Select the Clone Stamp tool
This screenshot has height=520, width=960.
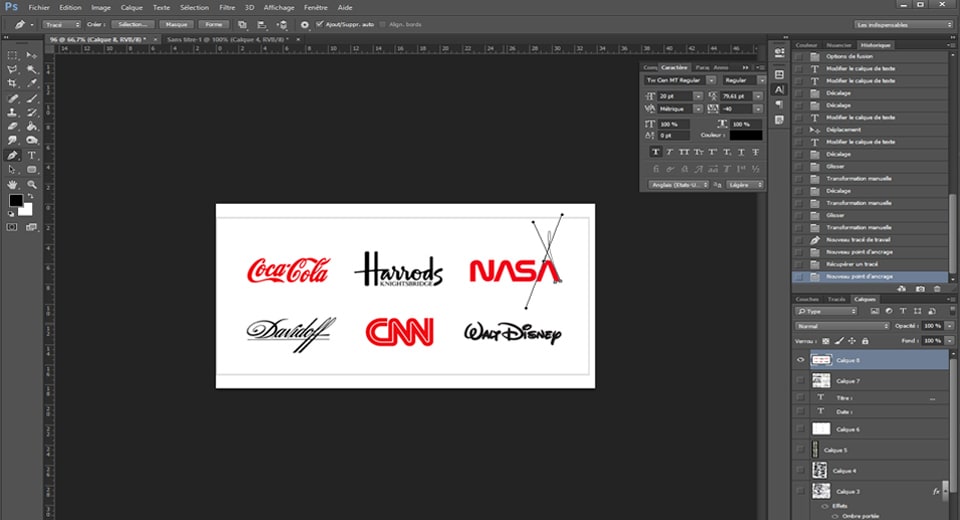(x=12, y=112)
